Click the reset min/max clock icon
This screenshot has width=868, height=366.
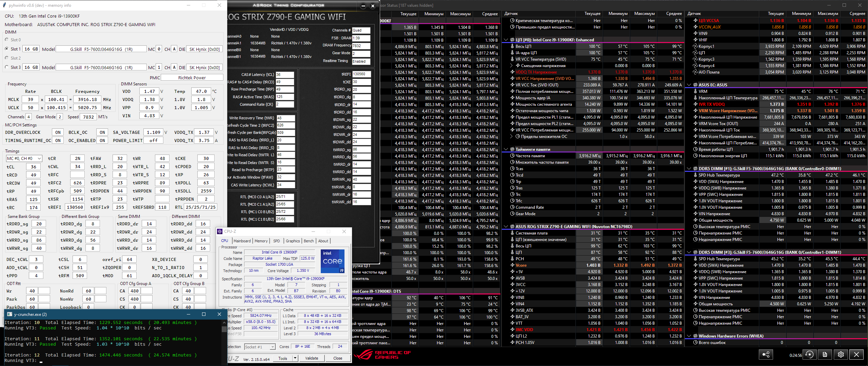pos(810,354)
